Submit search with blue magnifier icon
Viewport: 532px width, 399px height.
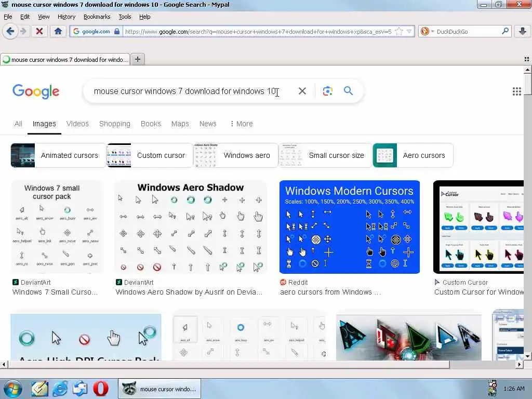coord(348,90)
